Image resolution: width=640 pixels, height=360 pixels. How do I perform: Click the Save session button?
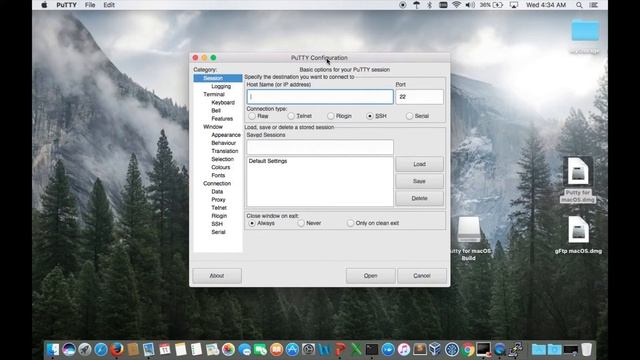click(419, 181)
